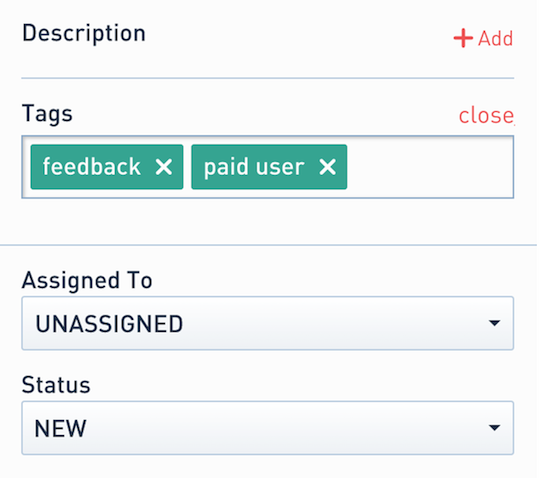The image size is (540, 478).
Task: Click the Assigned To label
Action: [87, 281]
